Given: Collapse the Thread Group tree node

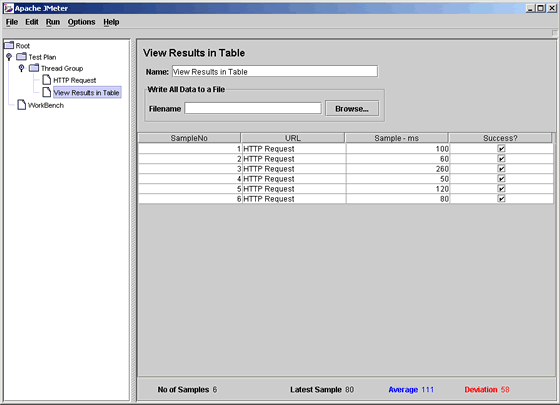Looking at the screenshot, I should pyautogui.click(x=21, y=68).
